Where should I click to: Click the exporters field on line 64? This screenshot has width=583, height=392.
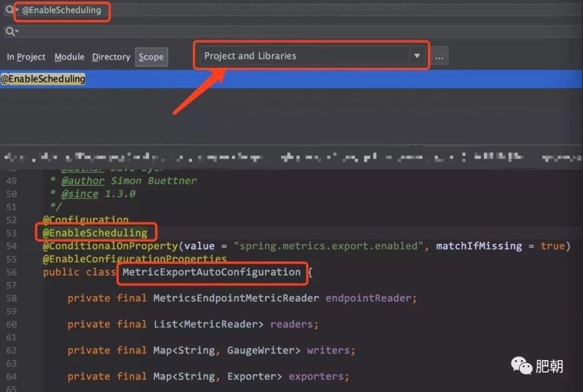(316, 376)
